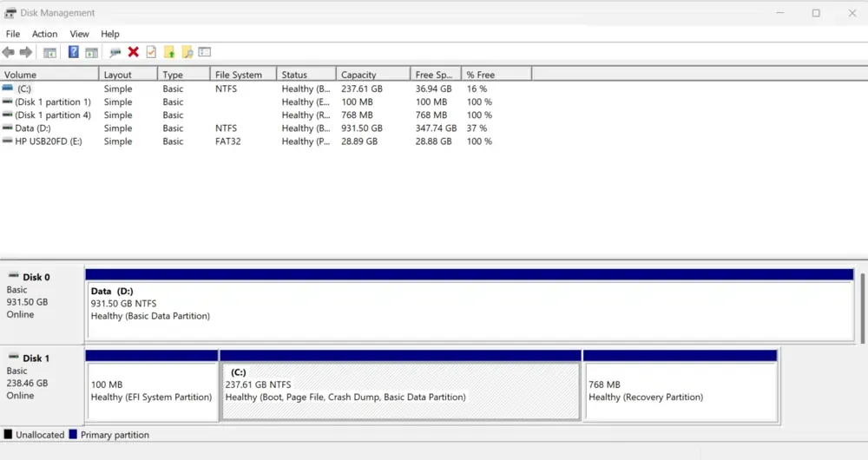Select the (Disk 1 partition 4) volume name
Viewport: 868px width, 460px height.
coord(53,115)
